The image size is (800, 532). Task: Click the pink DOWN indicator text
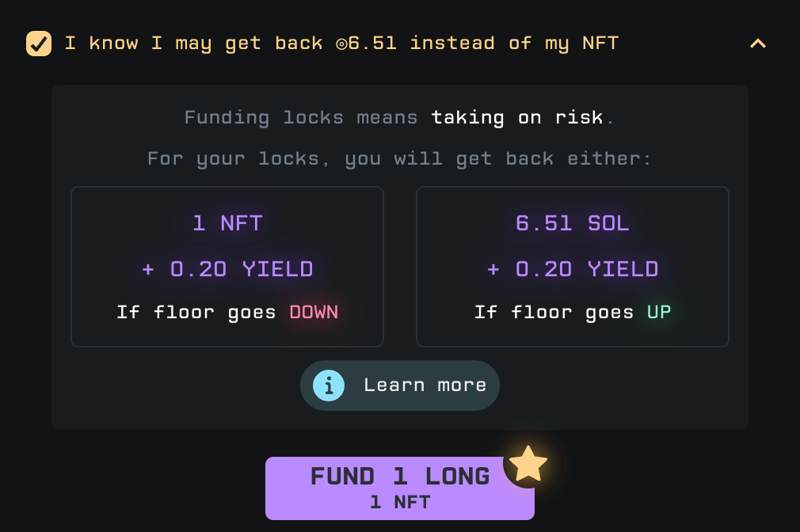coord(314,312)
